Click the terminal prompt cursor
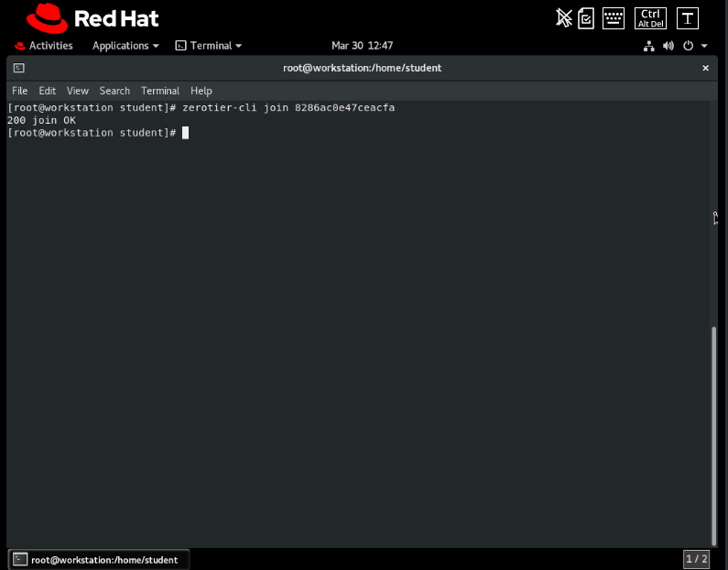Screen dimensions: 728x570 pyautogui.click(x=185, y=133)
